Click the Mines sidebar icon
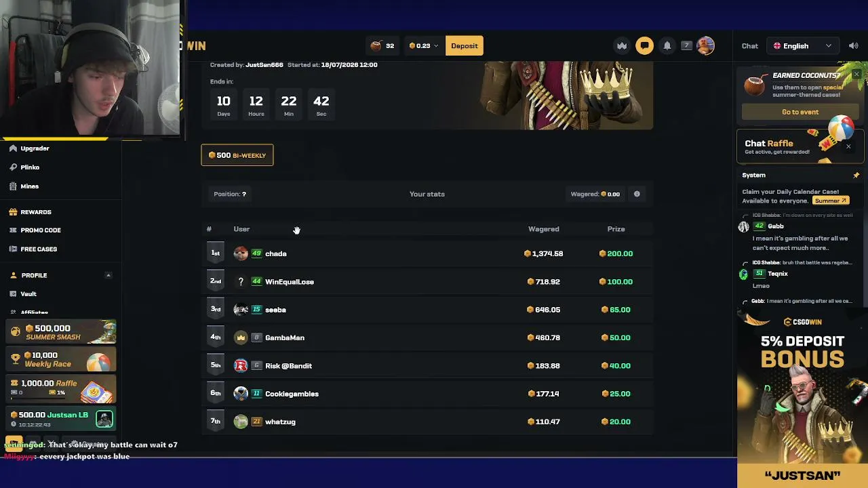868x488 pixels. (13, 186)
